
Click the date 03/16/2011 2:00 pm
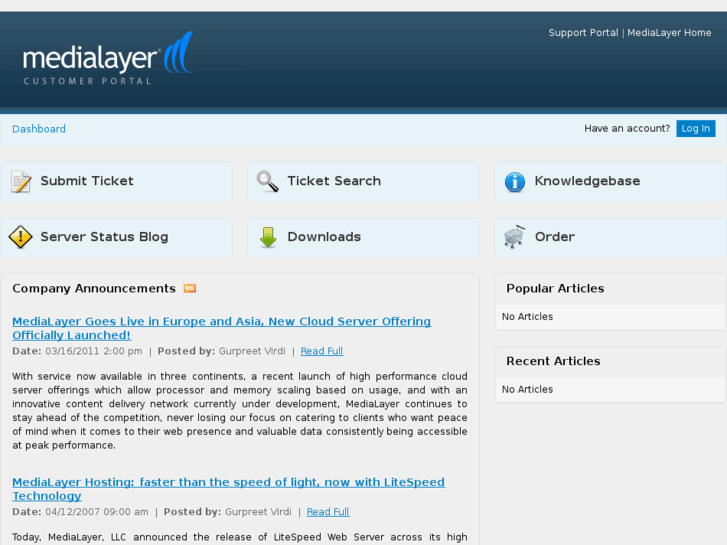(94, 351)
